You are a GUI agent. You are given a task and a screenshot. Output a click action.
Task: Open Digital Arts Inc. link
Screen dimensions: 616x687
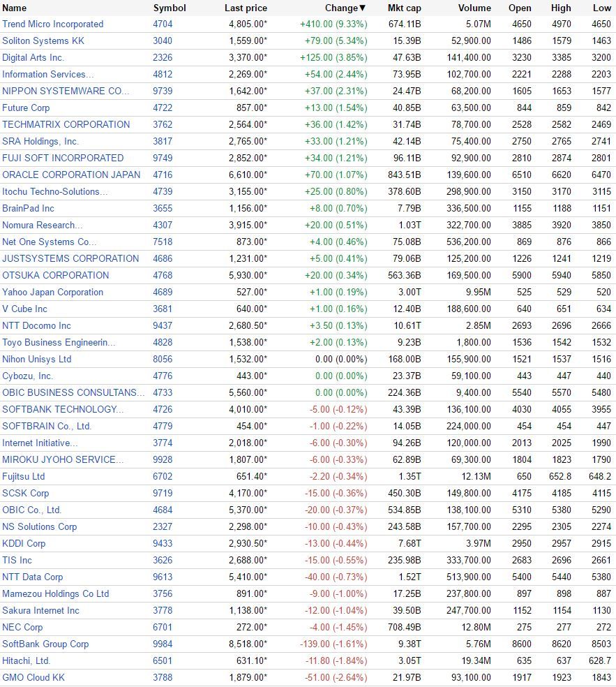[x=33, y=57]
